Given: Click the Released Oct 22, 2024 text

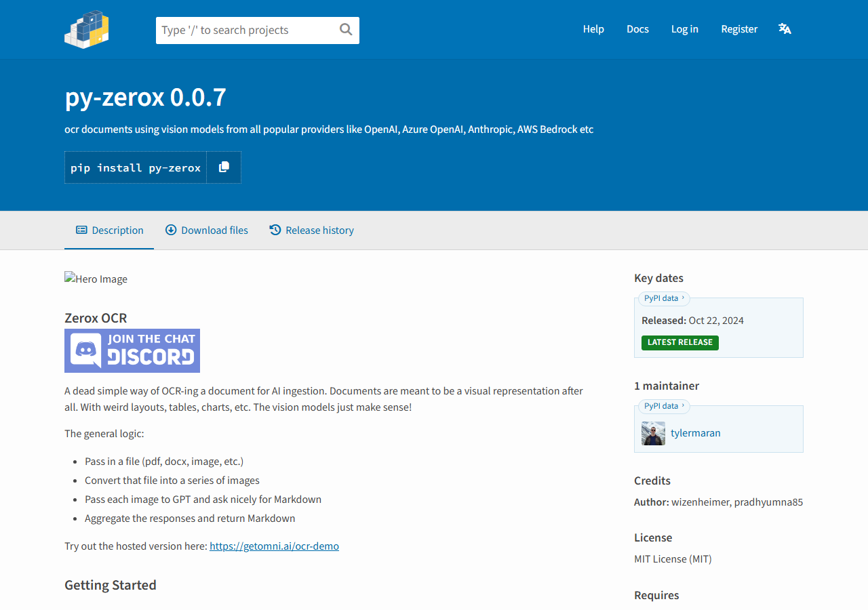Looking at the screenshot, I should click(x=692, y=321).
